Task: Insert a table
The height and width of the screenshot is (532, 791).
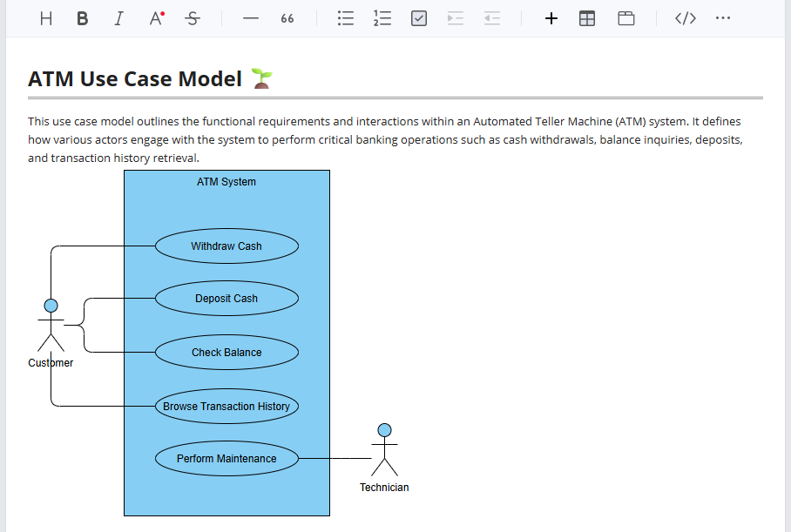Action: tap(587, 18)
